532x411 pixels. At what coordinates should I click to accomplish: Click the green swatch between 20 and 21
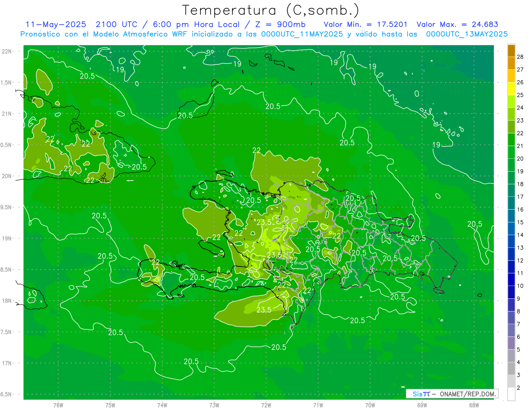(511, 153)
